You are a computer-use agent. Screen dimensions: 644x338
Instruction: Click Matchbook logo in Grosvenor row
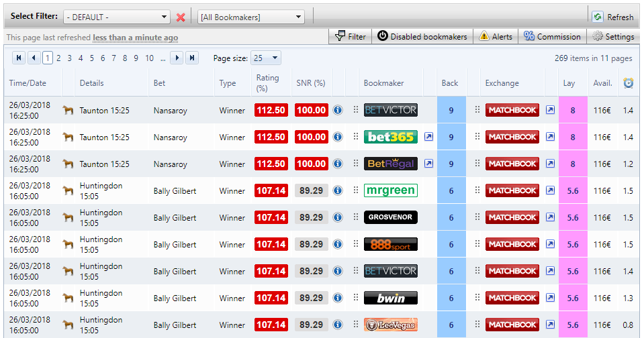(512, 217)
